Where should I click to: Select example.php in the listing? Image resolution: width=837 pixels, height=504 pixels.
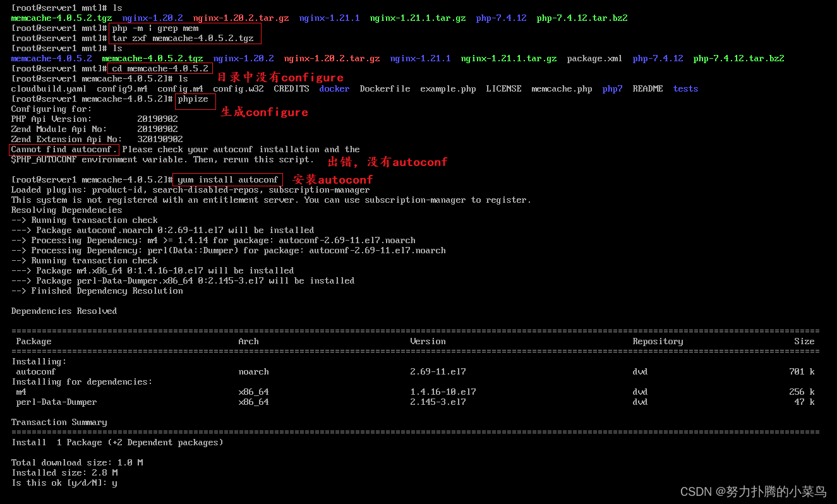tap(448, 89)
